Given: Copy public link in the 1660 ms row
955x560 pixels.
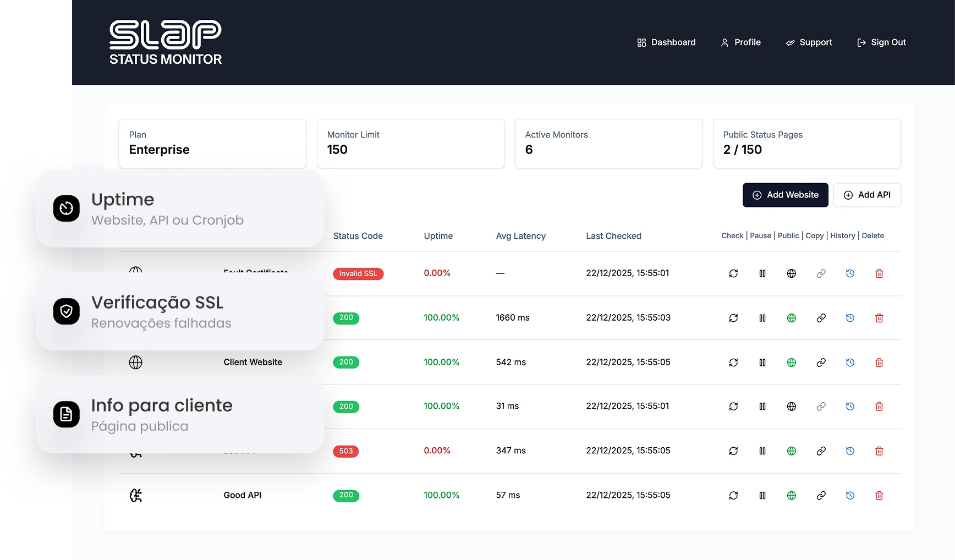Looking at the screenshot, I should (821, 318).
